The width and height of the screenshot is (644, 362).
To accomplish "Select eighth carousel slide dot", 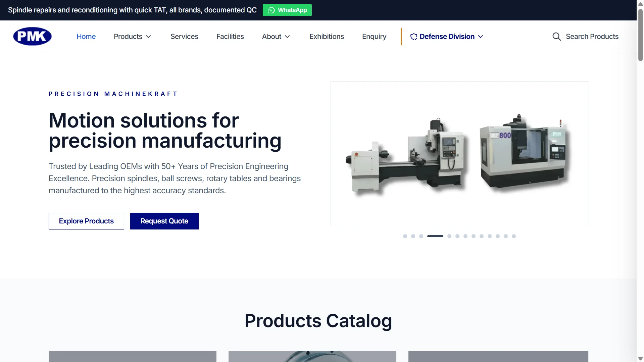I will tap(474, 236).
